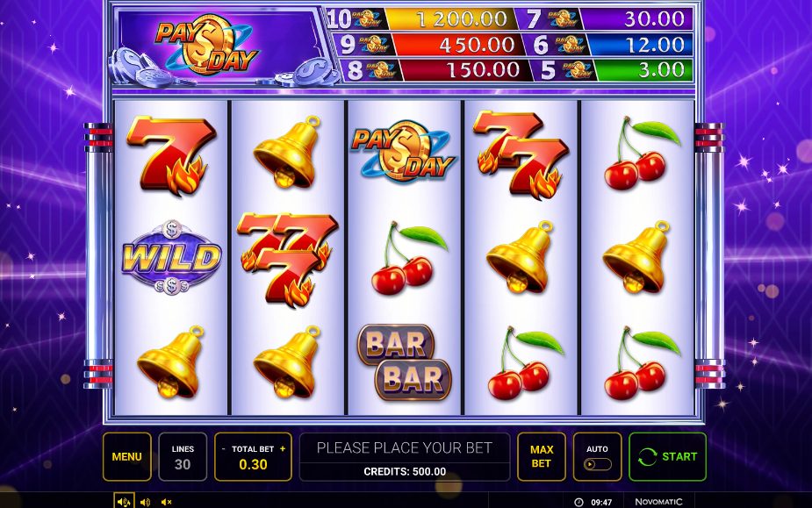Click the double BAR symbol
812x508 pixels.
[x=404, y=362]
